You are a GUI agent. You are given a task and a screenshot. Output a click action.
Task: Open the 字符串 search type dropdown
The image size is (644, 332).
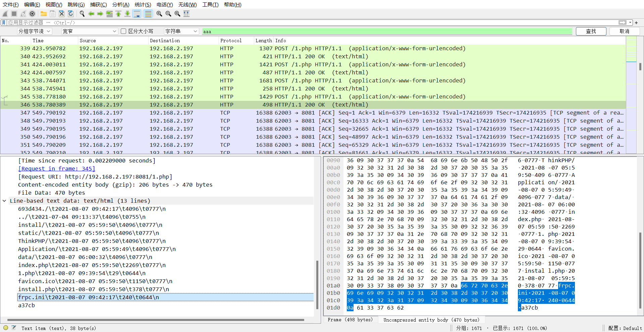181,31
